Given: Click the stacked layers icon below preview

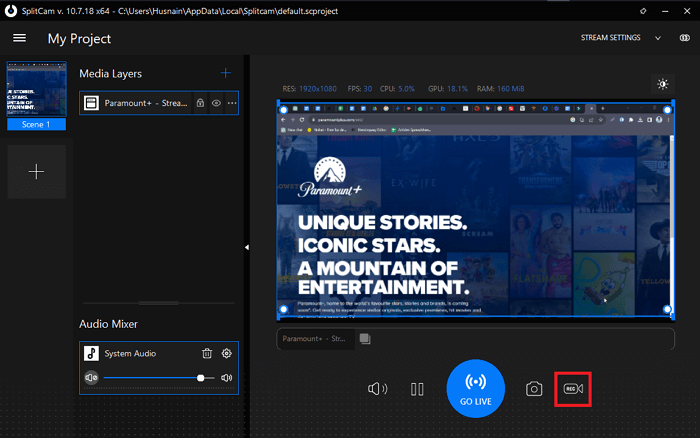Looking at the screenshot, I should [x=365, y=339].
